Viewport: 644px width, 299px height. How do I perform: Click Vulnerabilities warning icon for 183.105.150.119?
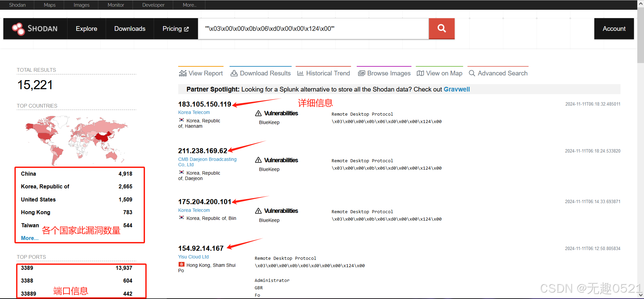(258, 113)
